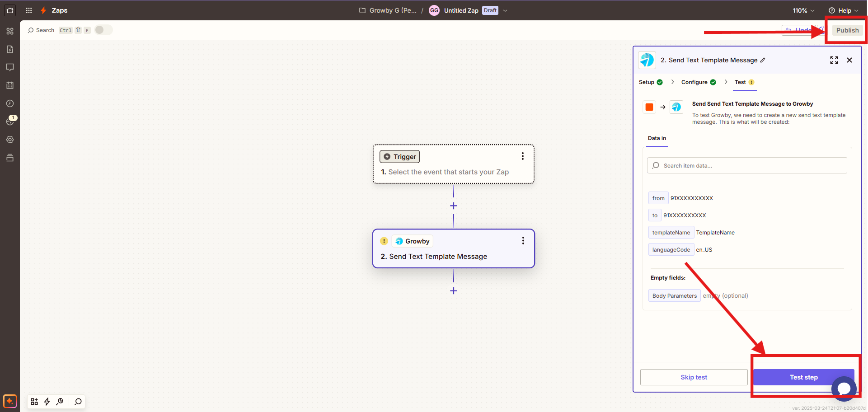The image size is (868, 412).
Task: Expand the step panel to fullscreen
Action: (x=834, y=60)
